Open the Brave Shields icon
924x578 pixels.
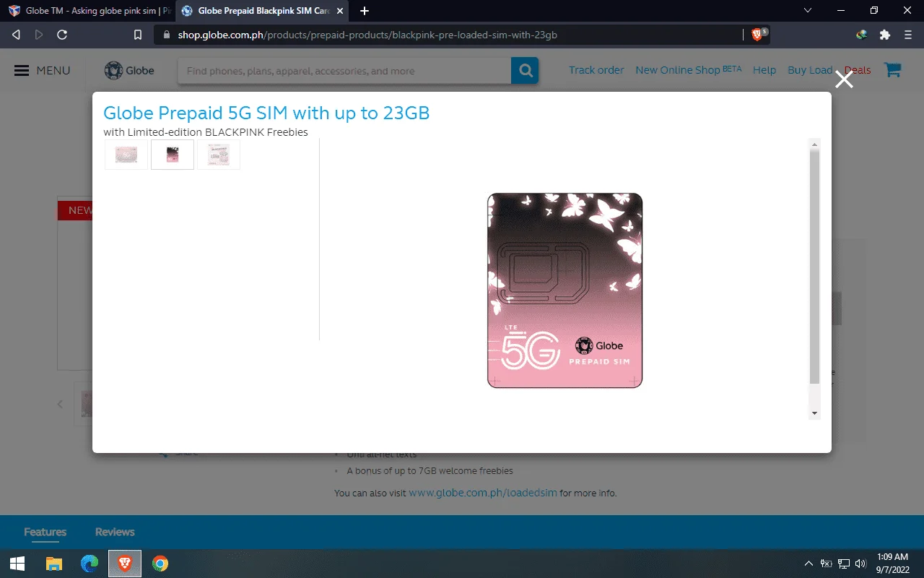[758, 34]
